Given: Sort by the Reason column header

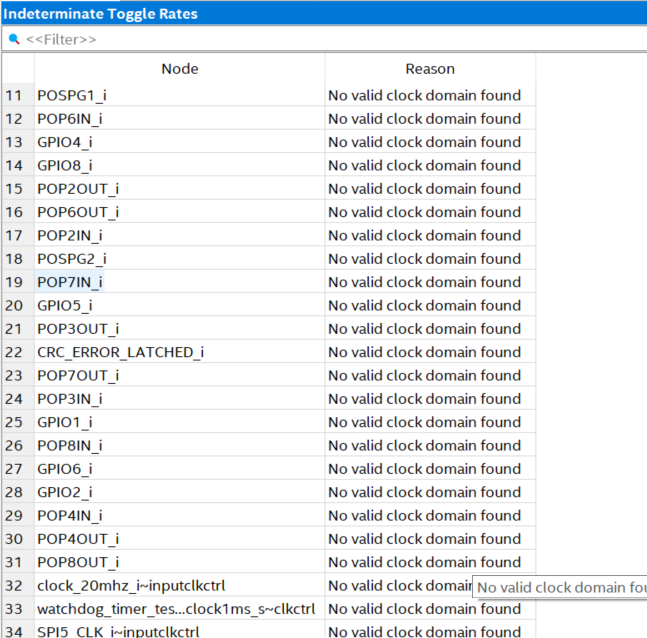Looking at the screenshot, I should [430, 69].
